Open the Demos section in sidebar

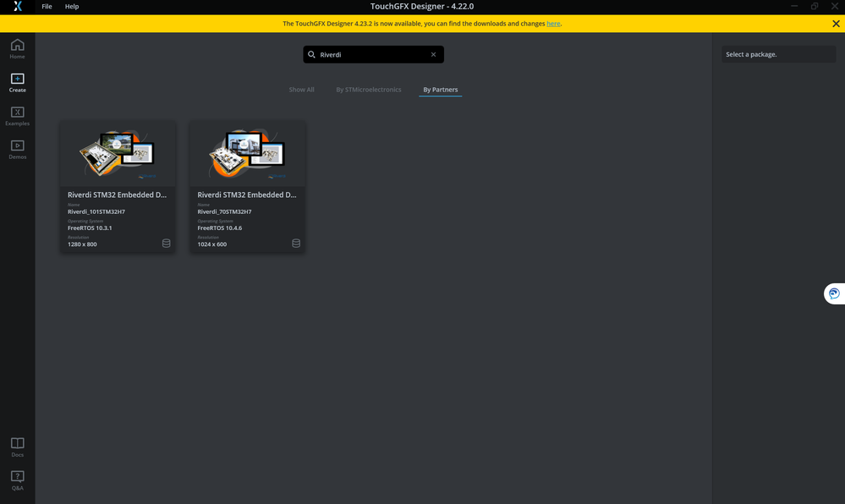(x=17, y=150)
